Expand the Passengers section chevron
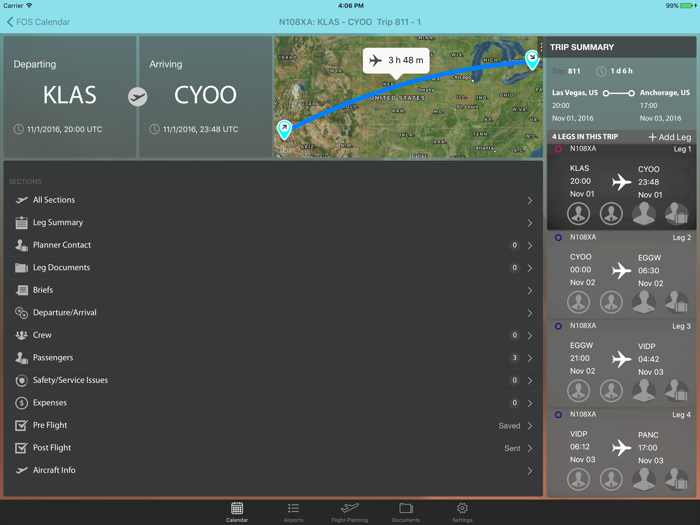This screenshot has width=700, height=525. [x=530, y=358]
